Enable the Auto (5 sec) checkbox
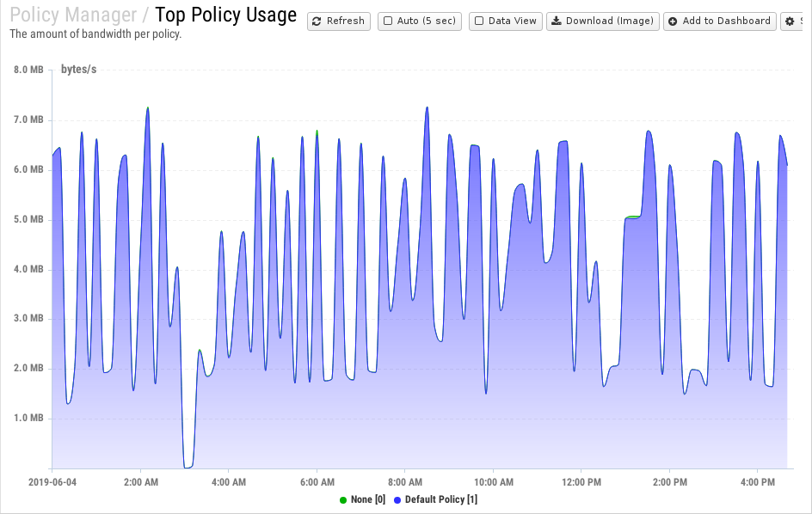This screenshot has width=812, height=514. point(388,21)
